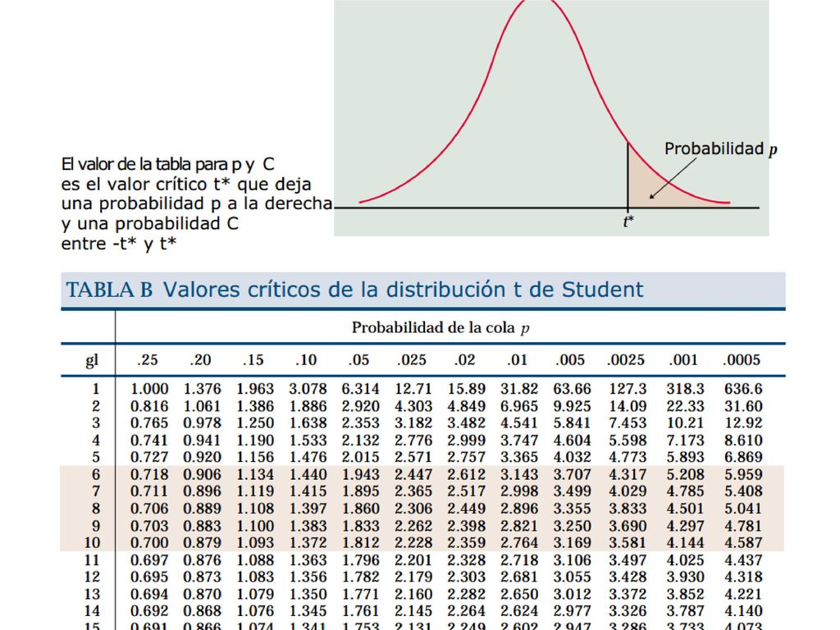This screenshot has width=840, height=630.
Task: Click the value '636.6' in row 1
Action: point(743,389)
